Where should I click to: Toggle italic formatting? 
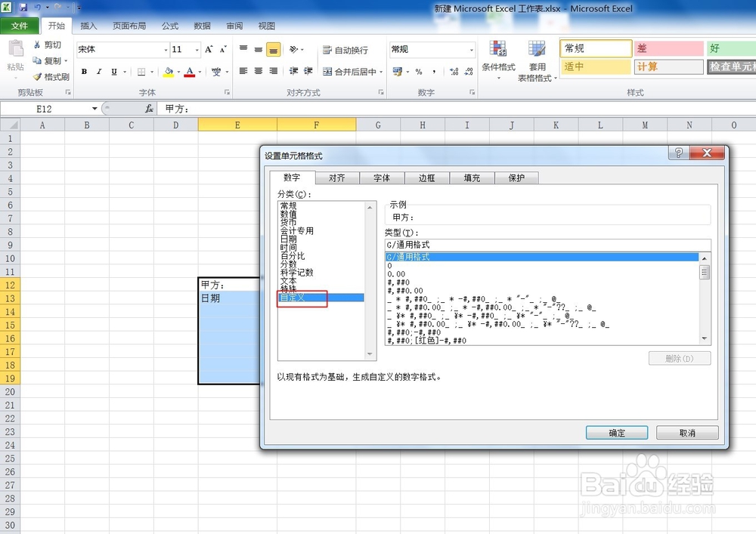[99, 72]
